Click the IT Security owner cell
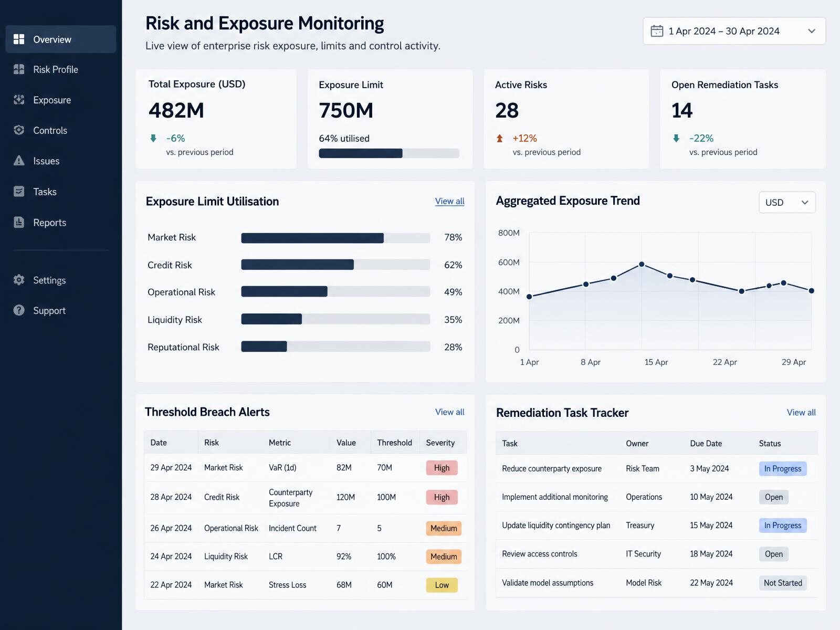This screenshot has height=630, width=840. [643, 554]
